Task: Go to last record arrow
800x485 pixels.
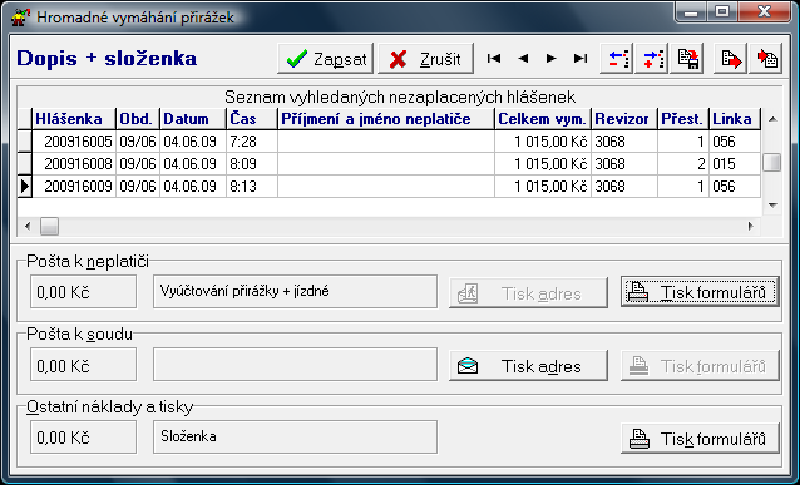Action: click(580, 59)
